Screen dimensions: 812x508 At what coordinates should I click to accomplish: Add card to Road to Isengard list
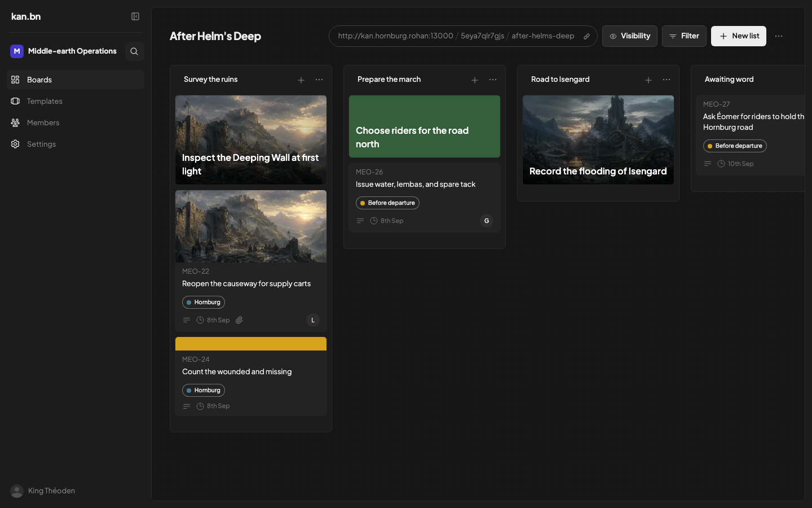(x=648, y=80)
